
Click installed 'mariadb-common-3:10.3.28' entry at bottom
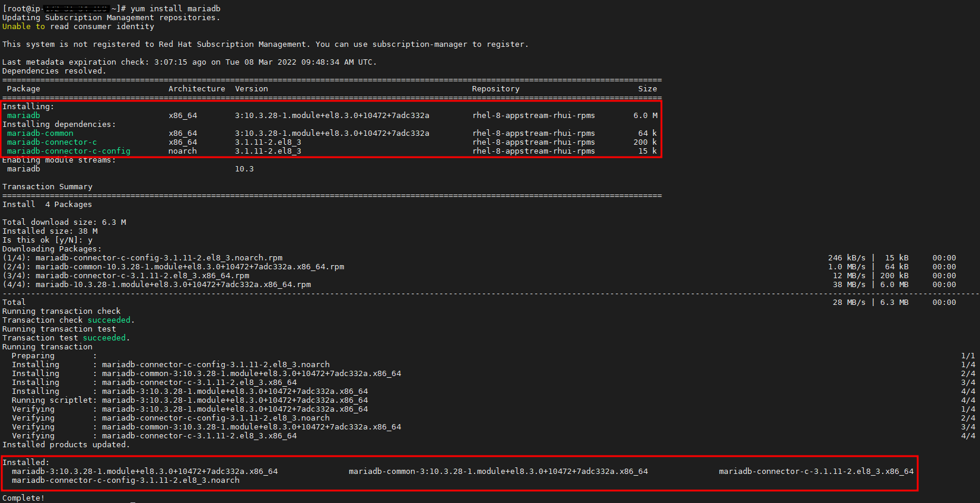[x=498, y=471]
